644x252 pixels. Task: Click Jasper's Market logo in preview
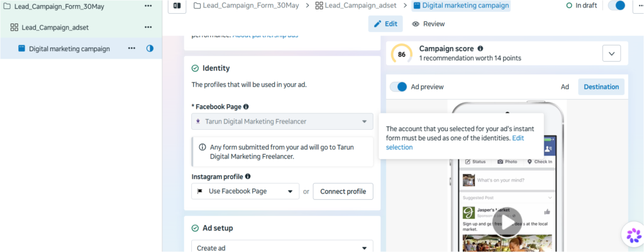[x=469, y=212]
